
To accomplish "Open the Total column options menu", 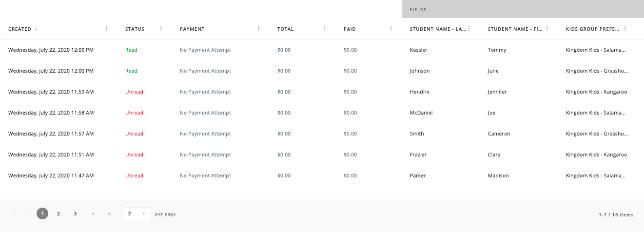I will (x=325, y=29).
